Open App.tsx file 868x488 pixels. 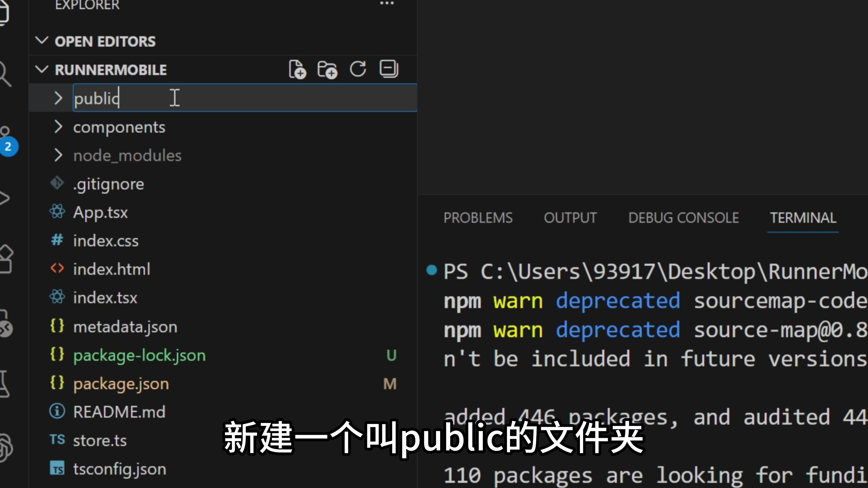[100, 213]
